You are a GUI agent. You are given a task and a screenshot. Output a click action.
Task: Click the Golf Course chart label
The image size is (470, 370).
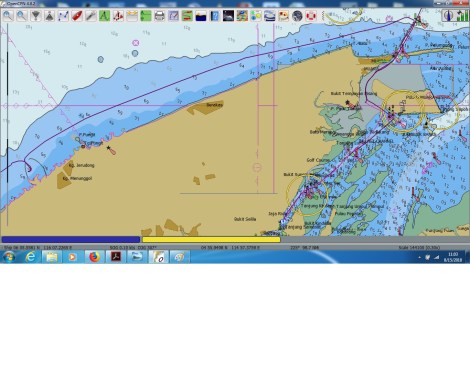point(318,160)
